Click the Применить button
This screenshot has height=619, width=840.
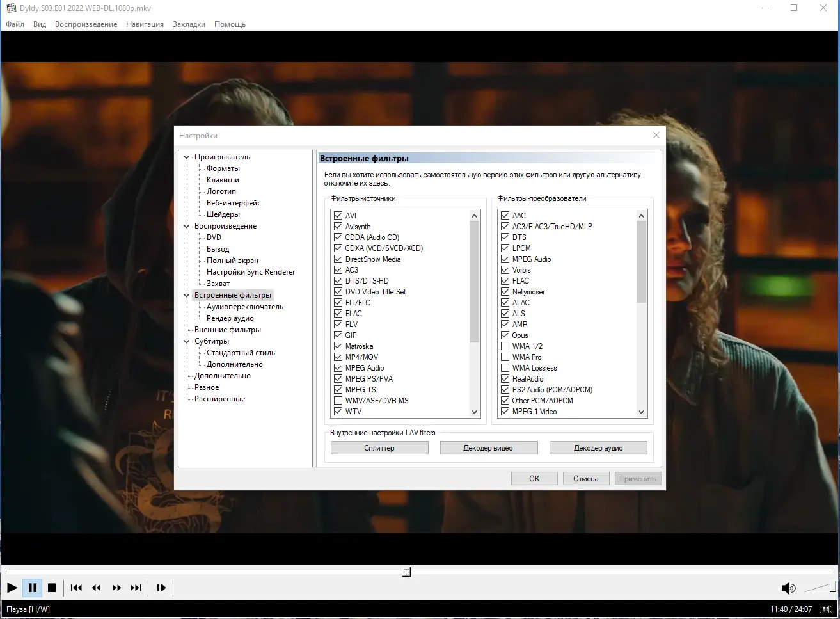coord(638,479)
